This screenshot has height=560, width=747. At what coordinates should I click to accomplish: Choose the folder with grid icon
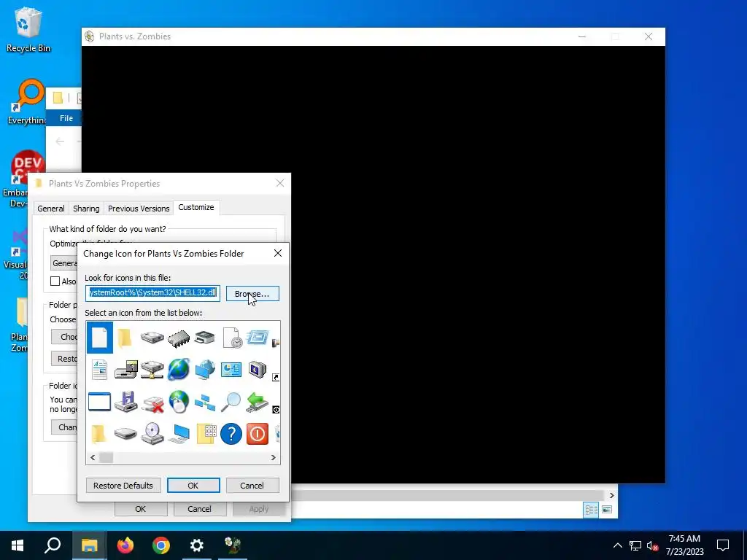click(x=206, y=434)
